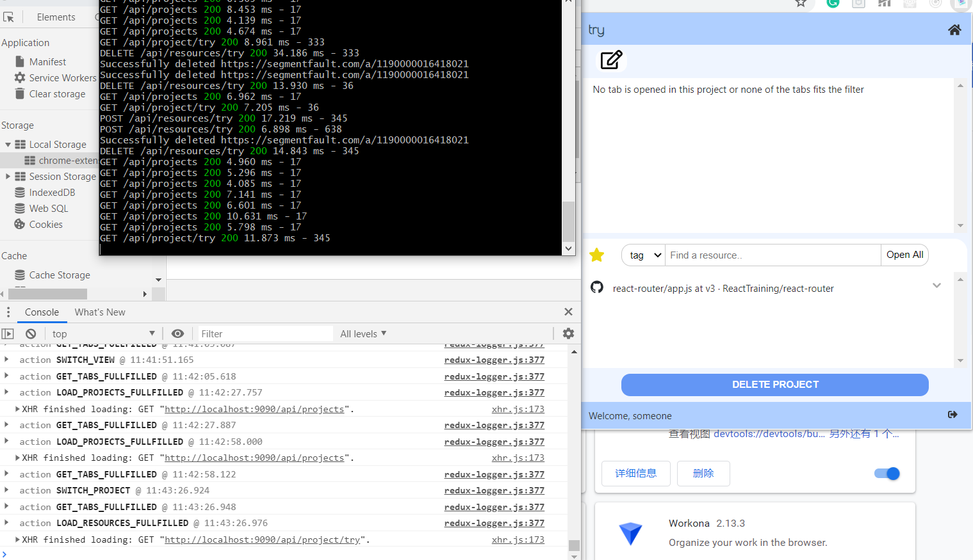
Task: Click the DELETE PROJECT button
Action: click(775, 385)
